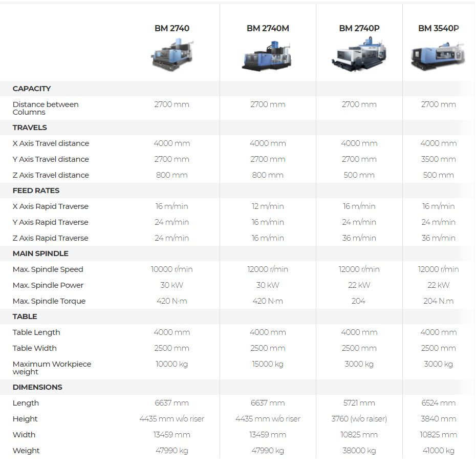Select the FEED RATES section header
Screen dimensions: 476x466
(x=36, y=191)
